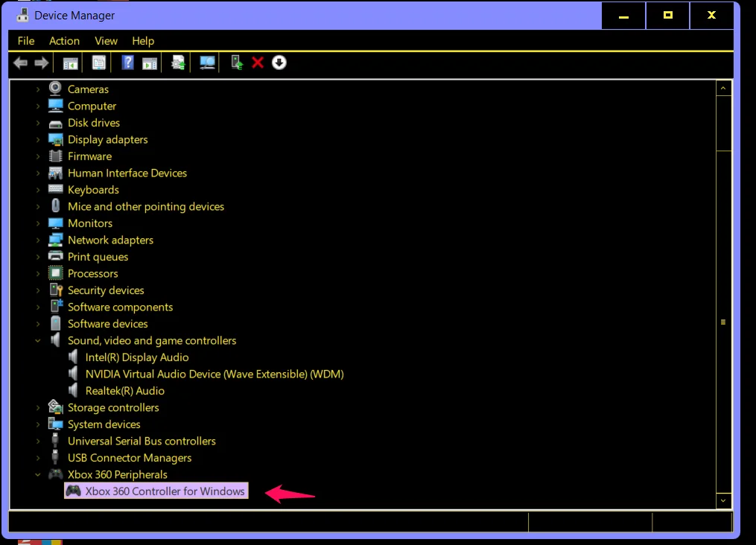This screenshot has width=756, height=545.
Task: Click the device with green arrow update icon
Action: tap(237, 63)
